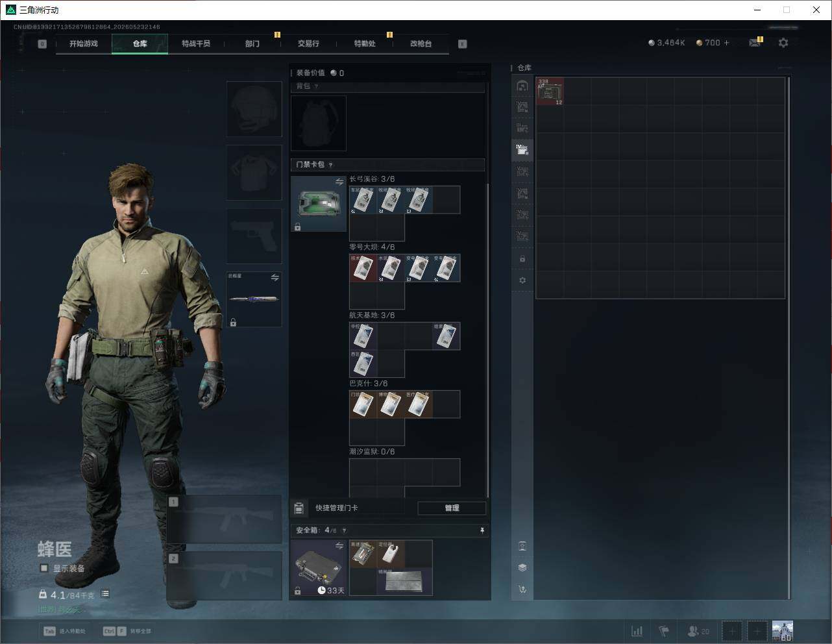
Task: Open warehouse sidebar settings gear
Action: [522, 280]
